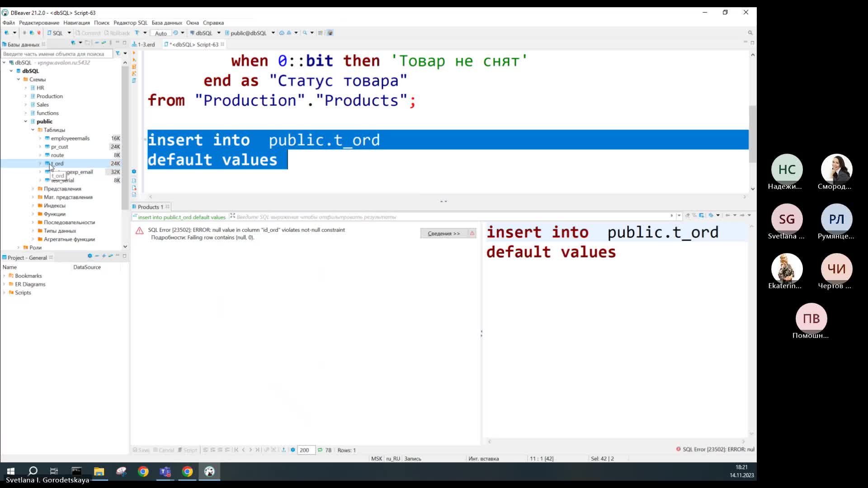Click Windows Start button
Screen dimensions: 868x488
point(11,471)
